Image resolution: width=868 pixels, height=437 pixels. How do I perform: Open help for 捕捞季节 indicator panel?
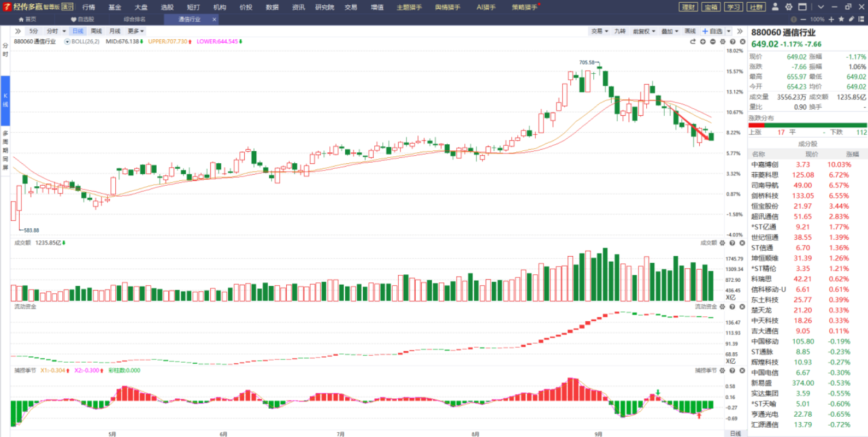[x=732, y=370]
